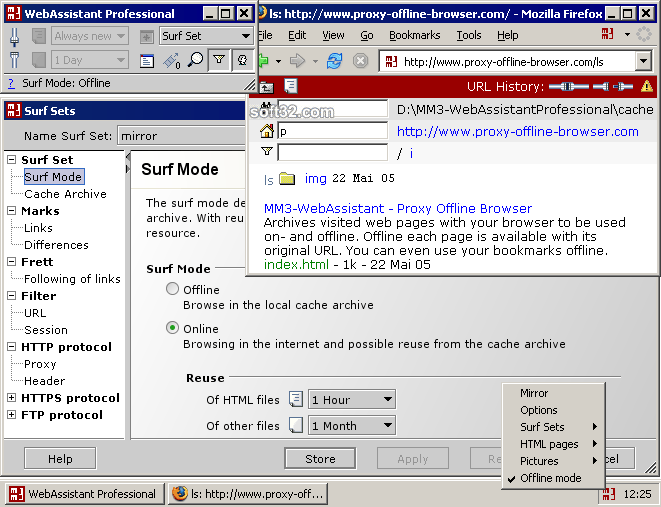The height and width of the screenshot is (507, 661).
Task: Open the back button history dropdown arrow
Action: tap(278, 62)
